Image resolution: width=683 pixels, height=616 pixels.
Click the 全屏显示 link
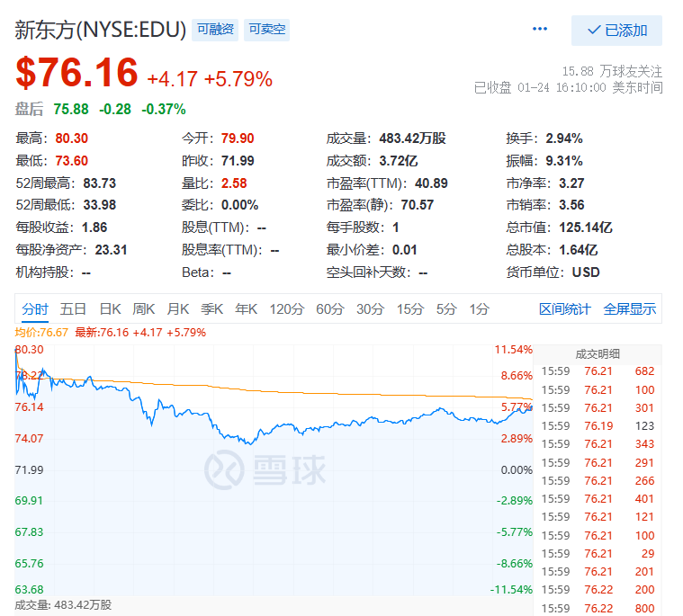(629, 309)
